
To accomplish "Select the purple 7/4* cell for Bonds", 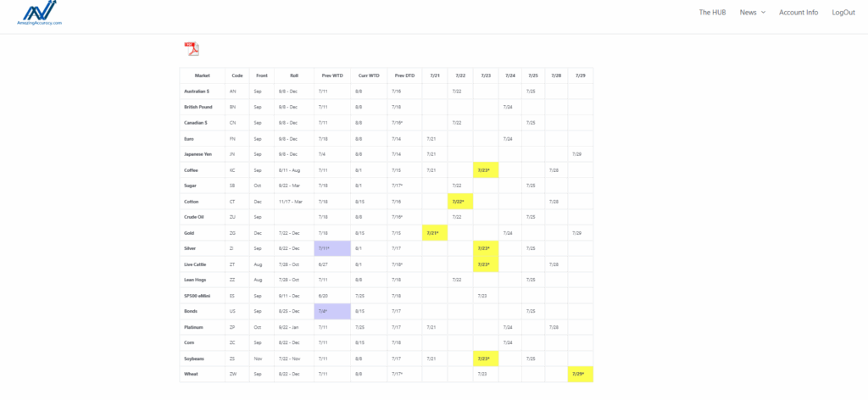I will tap(331, 311).
